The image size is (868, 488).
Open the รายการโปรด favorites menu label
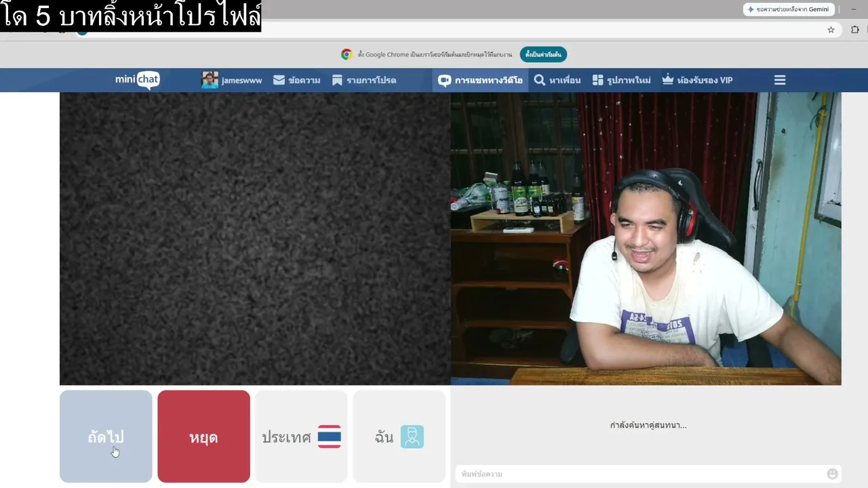coord(372,80)
